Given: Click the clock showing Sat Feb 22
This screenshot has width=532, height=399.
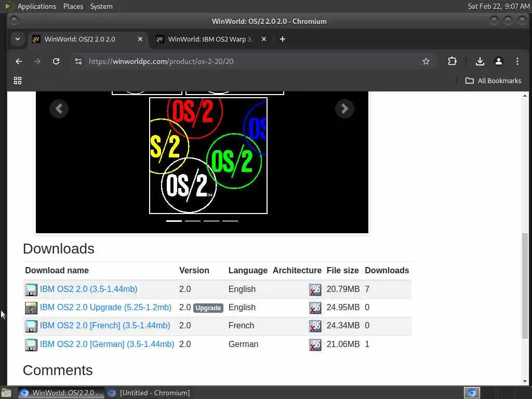Looking at the screenshot, I should (498, 6).
